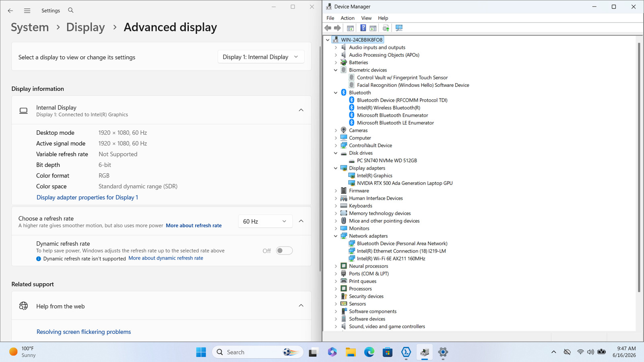Click the Cameras category icon

pos(344,130)
